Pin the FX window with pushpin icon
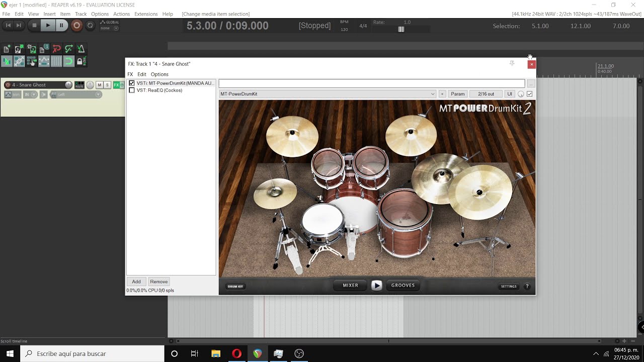 [x=512, y=63]
